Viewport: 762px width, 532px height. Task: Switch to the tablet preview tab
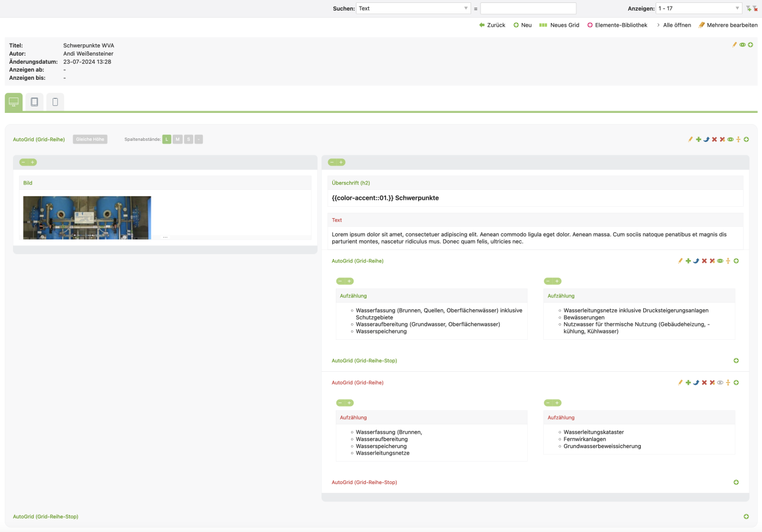(34, 102)
